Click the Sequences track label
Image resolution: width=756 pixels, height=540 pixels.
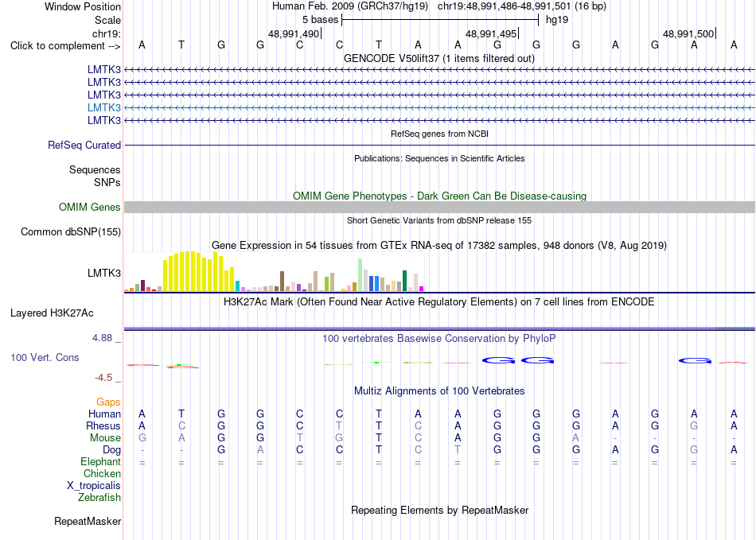pyautogui.click(x=95, y=169)
